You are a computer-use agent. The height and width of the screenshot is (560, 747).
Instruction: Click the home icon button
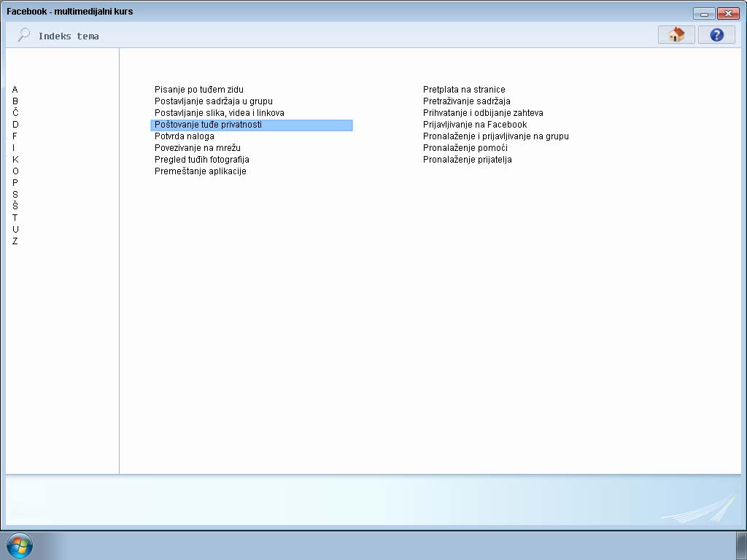tap(676, 35)
